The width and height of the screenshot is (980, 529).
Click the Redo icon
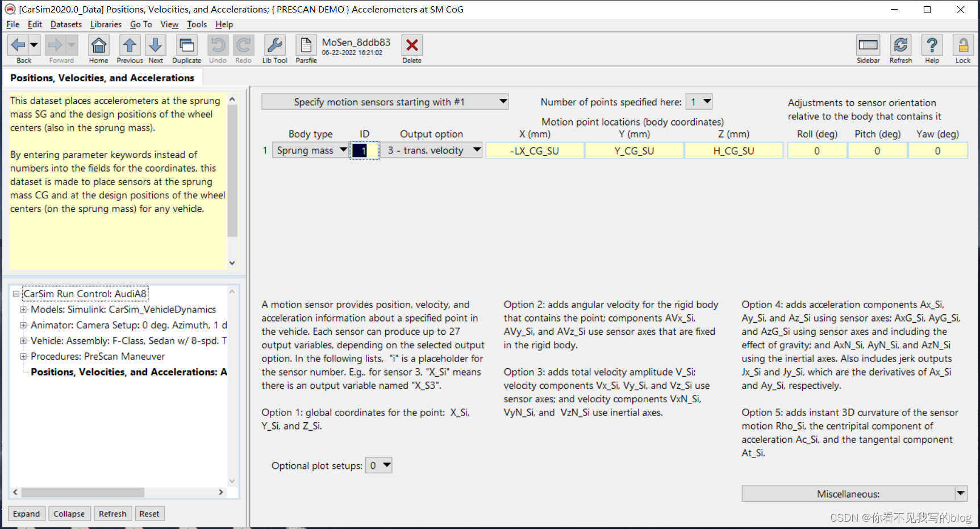pyautogui.click(x=243, y=45)
